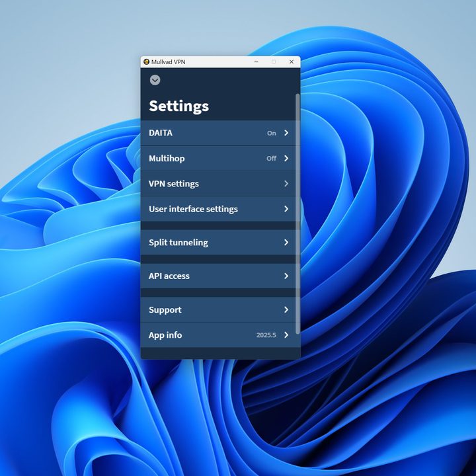Click chevron on User interface settings row

coord(286,209)
